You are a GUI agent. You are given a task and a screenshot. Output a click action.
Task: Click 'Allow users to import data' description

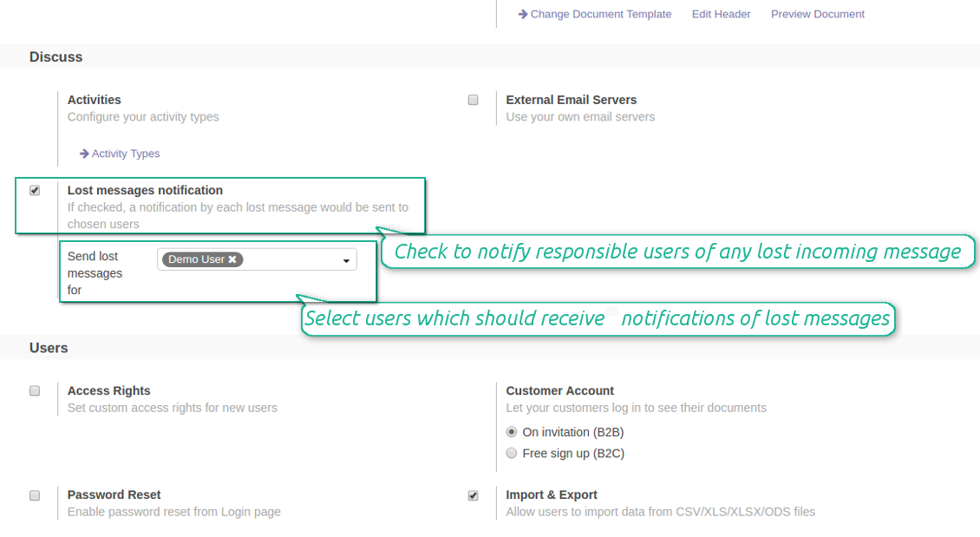661,512
